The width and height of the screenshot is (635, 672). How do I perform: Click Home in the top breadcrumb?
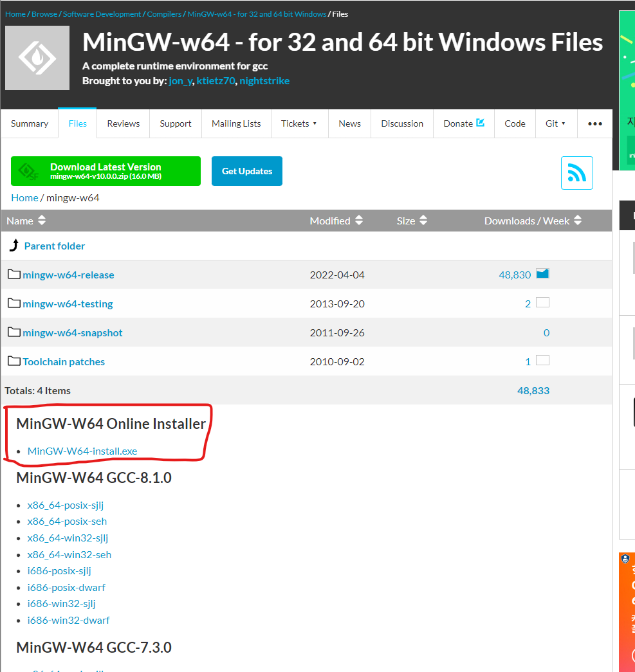(15, 14)
